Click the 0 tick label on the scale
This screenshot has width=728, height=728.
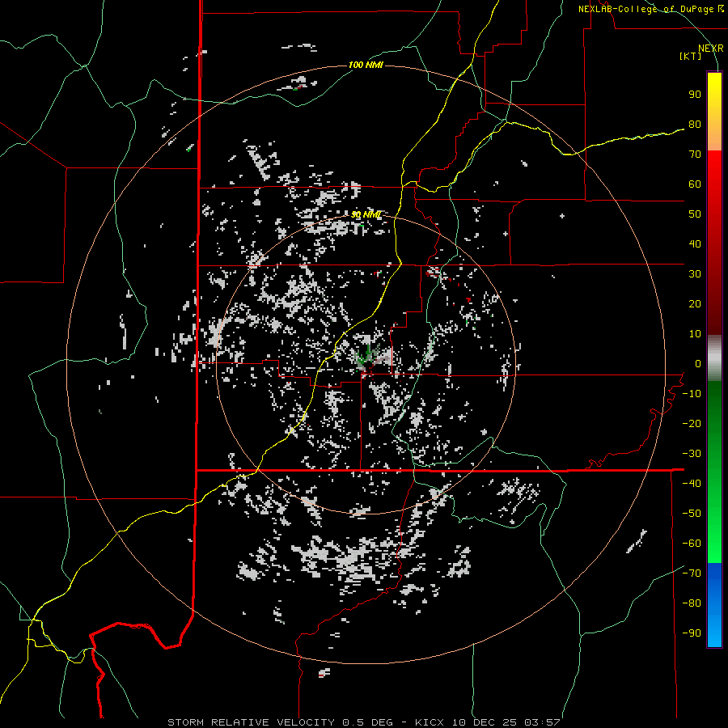(x=698, y=364)
